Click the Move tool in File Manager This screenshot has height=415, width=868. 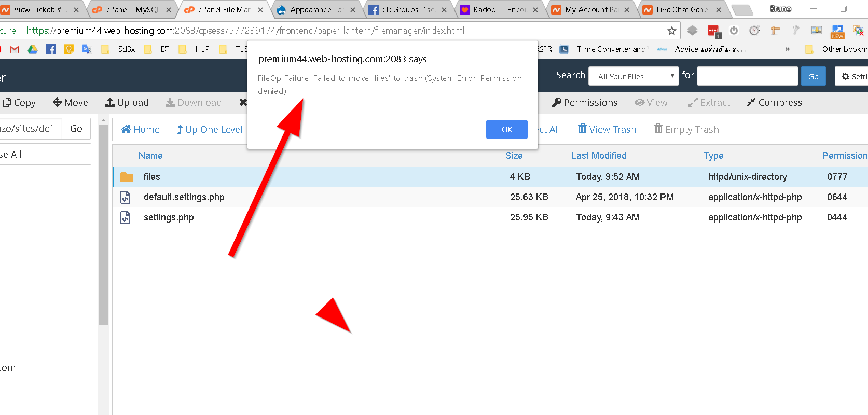tap(71, 103)
